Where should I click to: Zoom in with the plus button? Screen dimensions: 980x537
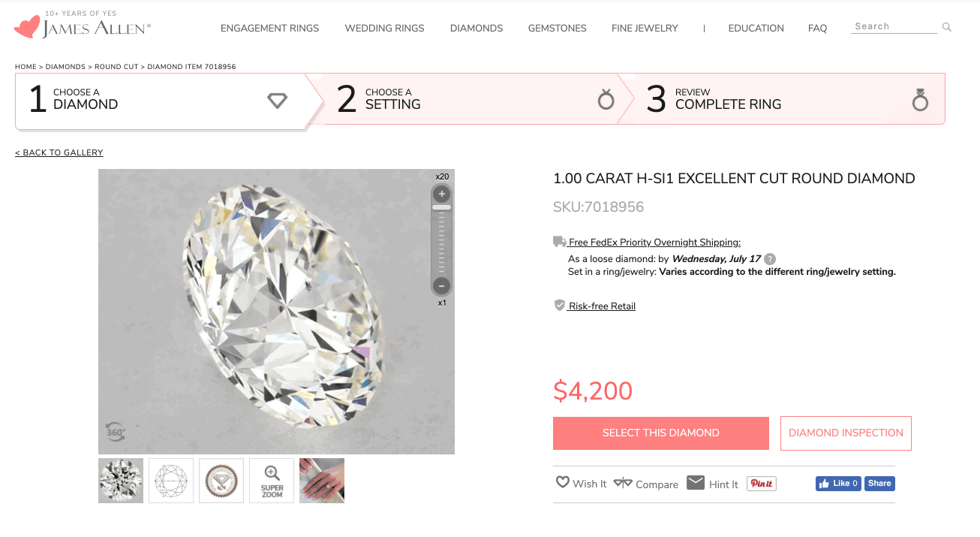[442, 195]
